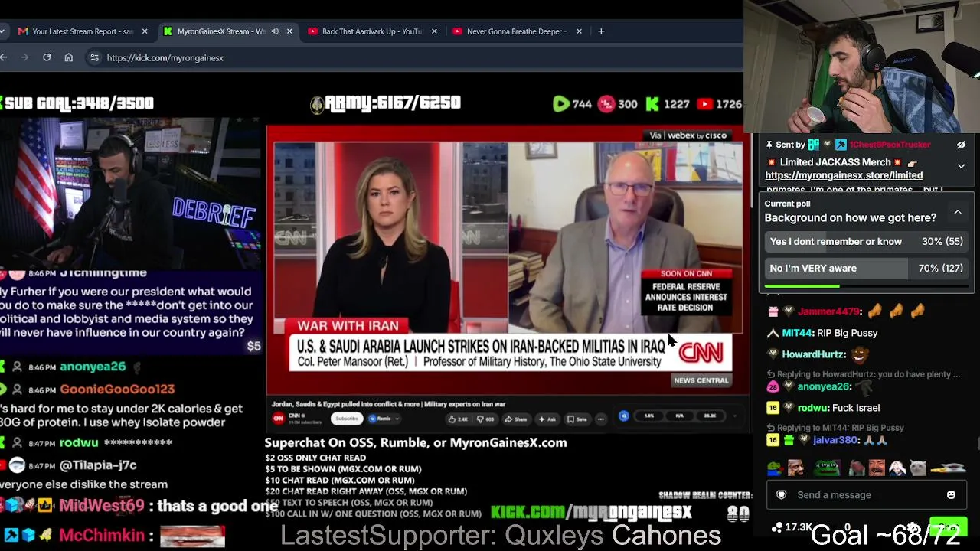
Task: Click the blue IQ extension badge
Action: click(624, 416)
